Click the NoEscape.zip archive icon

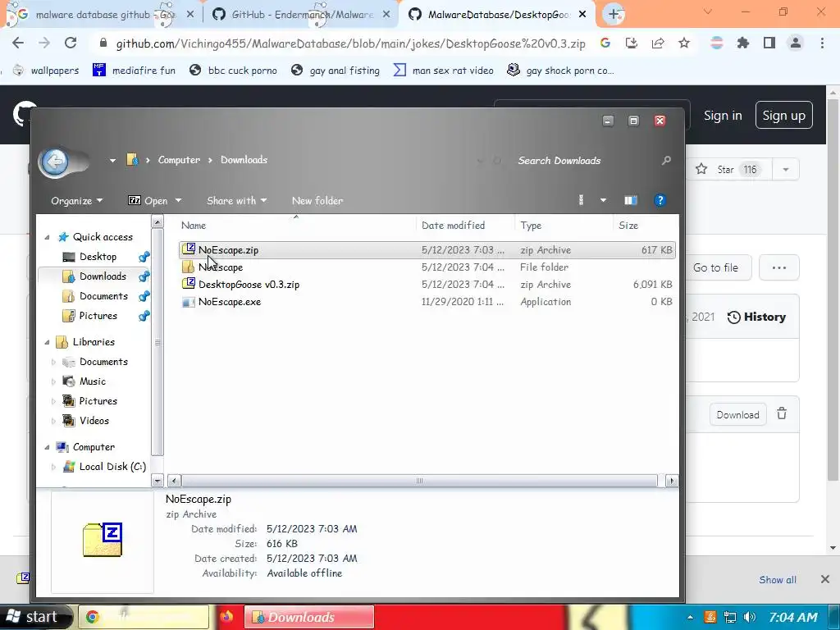click(x=188, y=249)
